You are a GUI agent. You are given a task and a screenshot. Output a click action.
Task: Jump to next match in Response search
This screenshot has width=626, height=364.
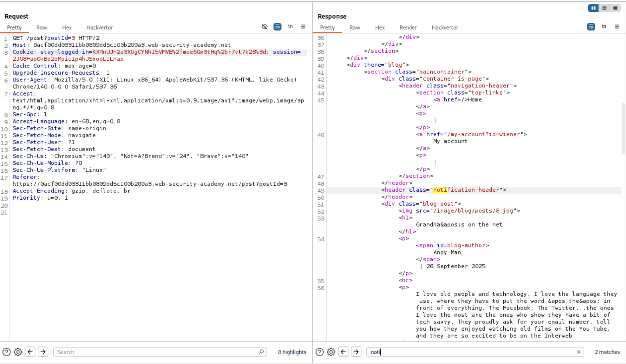[356, 352]
